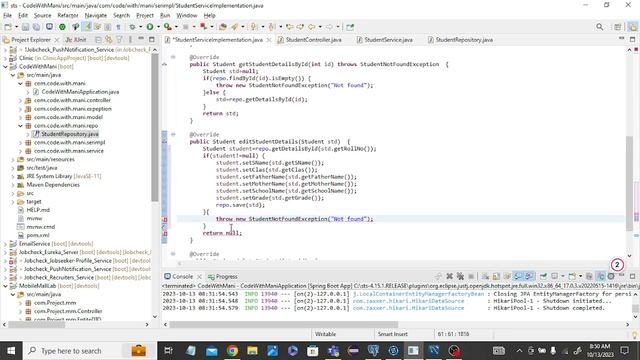Open Project Explorer view menu dots

130,40
